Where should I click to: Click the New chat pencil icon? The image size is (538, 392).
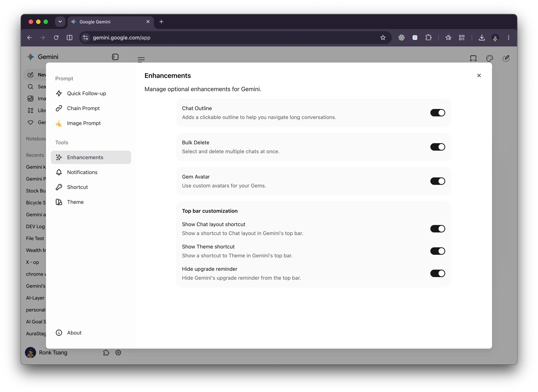click(x=30, y=75)
